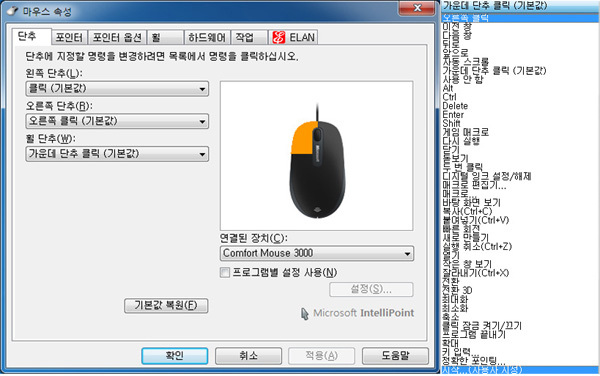Image resolution: width=600 pixels, height=376 pixels.
Task: Select 최소화 in the command list
Action: (x=455, y=308)
